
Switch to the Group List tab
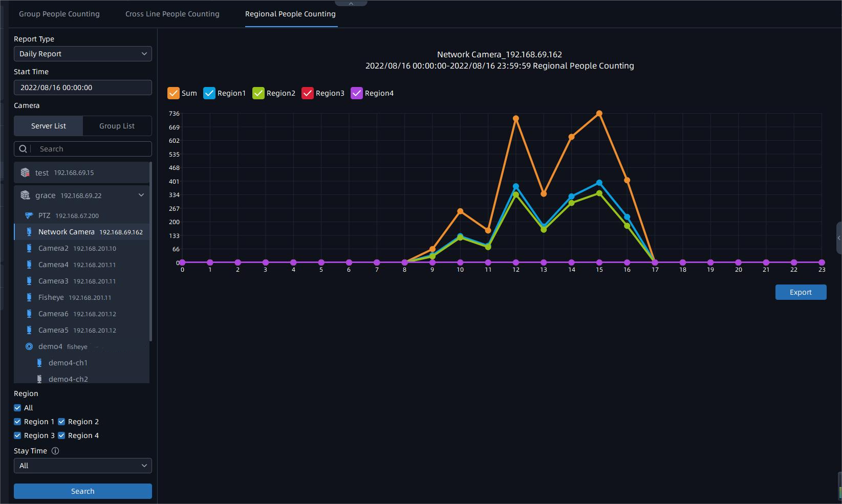(117, 126)
